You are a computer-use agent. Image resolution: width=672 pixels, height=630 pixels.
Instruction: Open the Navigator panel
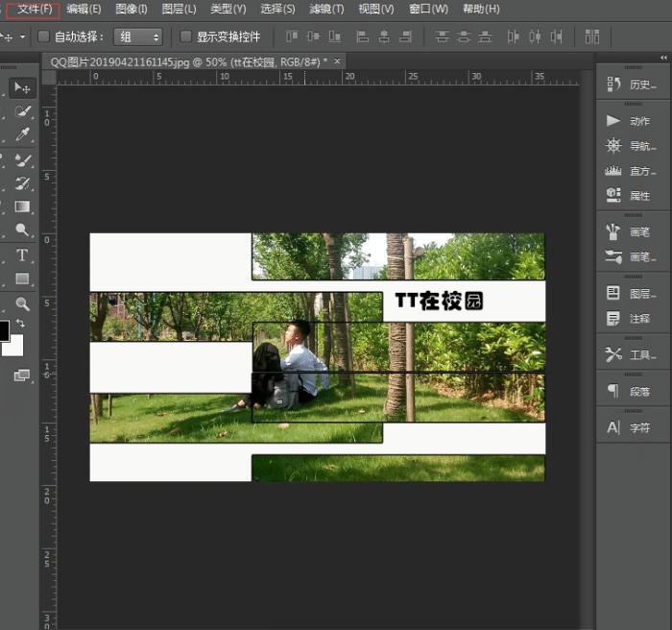point(632,146)
